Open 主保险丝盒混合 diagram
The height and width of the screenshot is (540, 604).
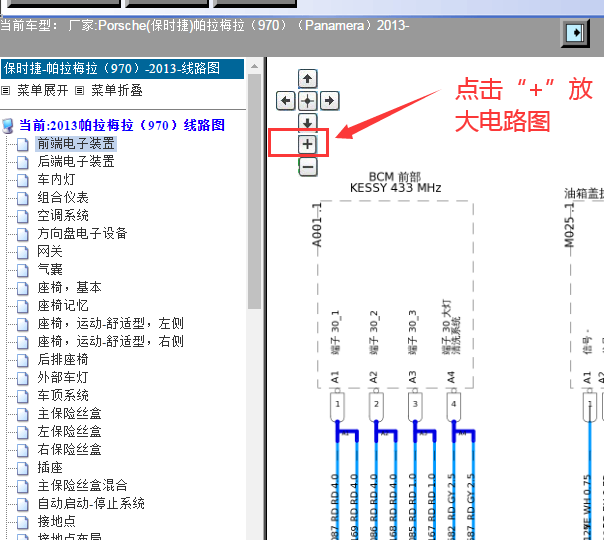click(82, 486)
